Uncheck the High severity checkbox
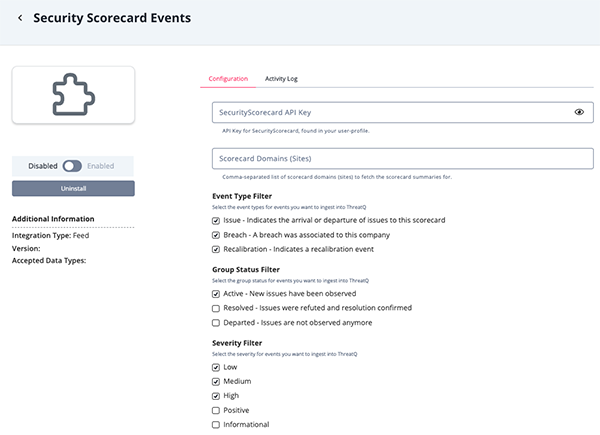The height and width of the screenshot is (435, 600). [216, 396]
